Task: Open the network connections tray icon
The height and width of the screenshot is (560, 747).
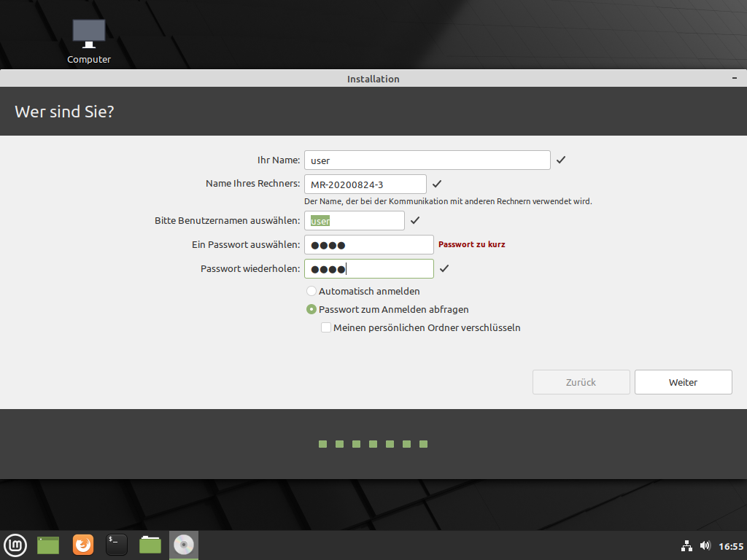Action: click(686, 545)
